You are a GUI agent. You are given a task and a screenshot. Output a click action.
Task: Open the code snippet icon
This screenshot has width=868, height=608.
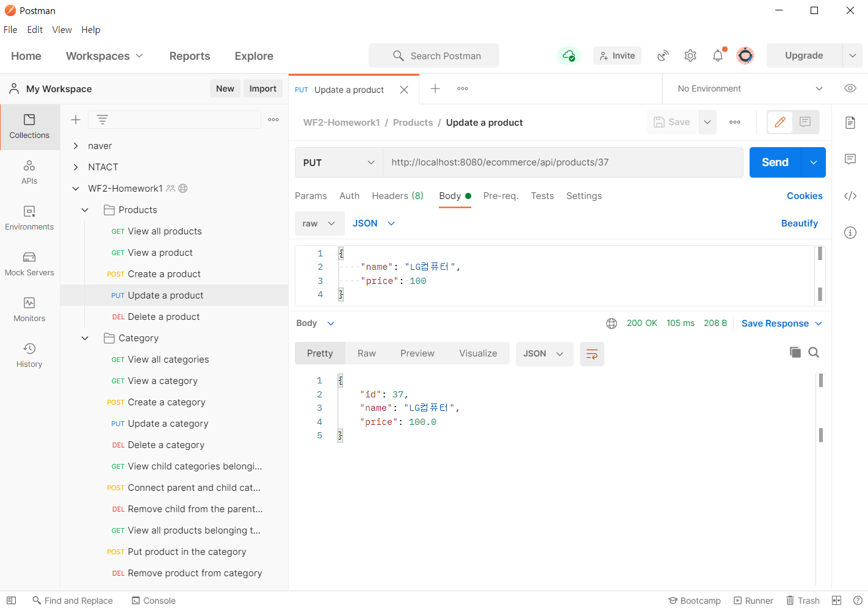point(850,196)
